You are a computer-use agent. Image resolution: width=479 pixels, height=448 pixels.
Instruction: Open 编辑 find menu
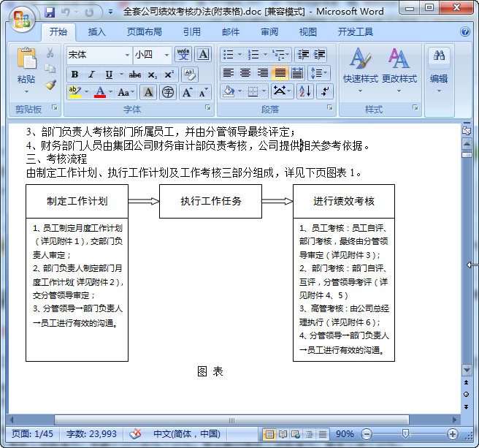[439, 70]
